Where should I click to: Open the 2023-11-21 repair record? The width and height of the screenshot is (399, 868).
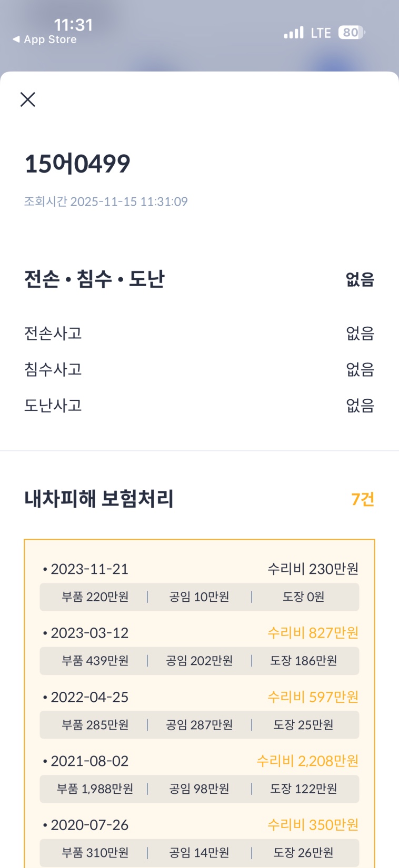coord(89,569)
